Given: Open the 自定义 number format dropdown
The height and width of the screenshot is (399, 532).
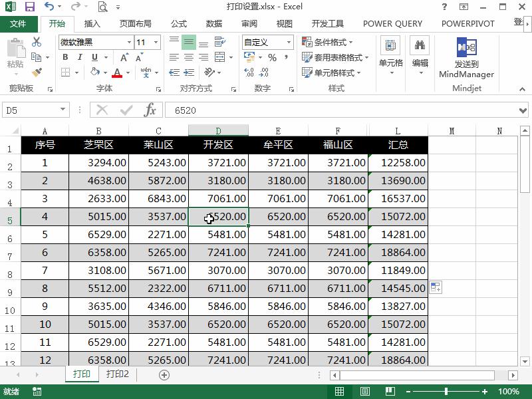Looking at the screenshot, I should 289,42.
